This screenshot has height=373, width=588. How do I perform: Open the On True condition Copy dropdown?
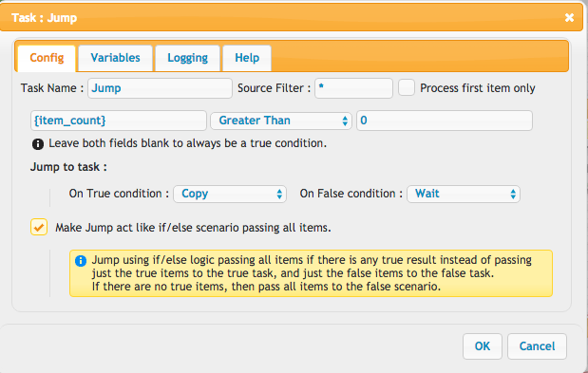click(x=230, y=194)
